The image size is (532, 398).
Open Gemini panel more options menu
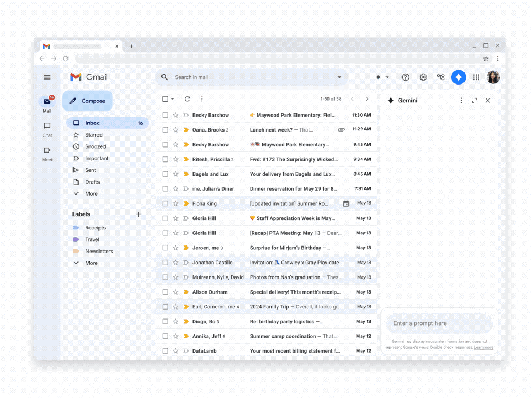click(x=461, y=101)
